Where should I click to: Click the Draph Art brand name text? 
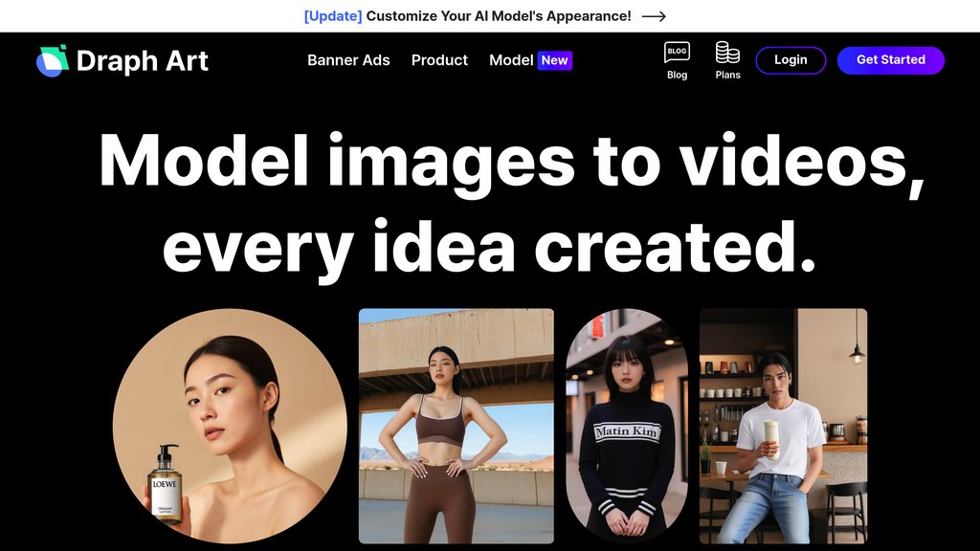click(x=142, y=61)
